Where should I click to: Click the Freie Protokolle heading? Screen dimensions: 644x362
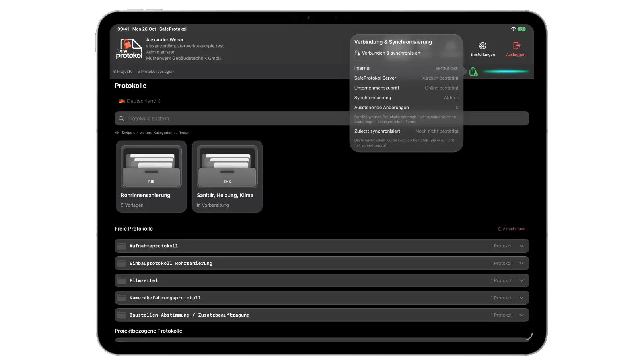click(134, 229)
